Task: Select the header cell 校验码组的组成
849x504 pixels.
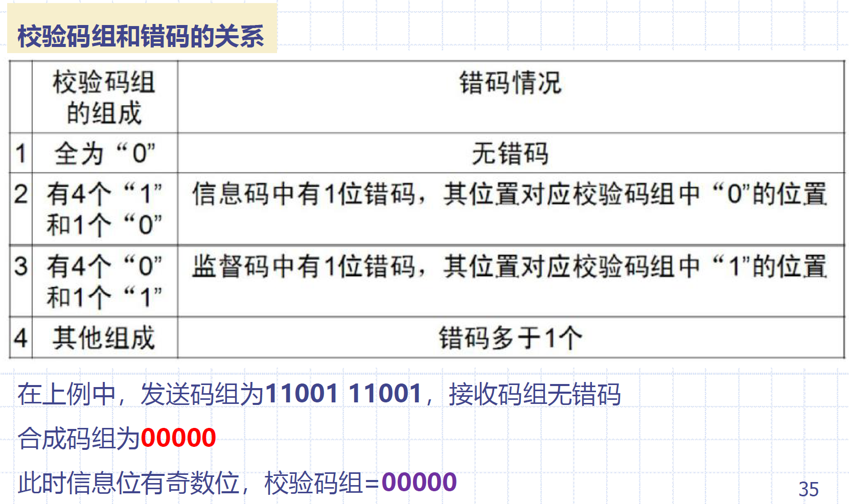Action: click(104, 97)
